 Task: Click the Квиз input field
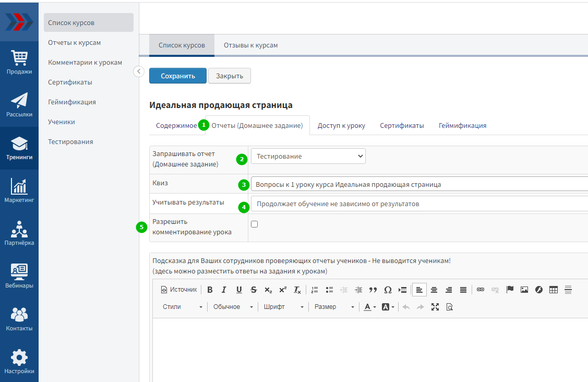click(417, 184)
